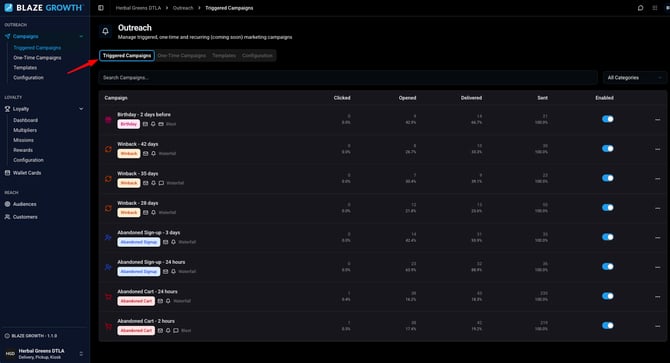Click the Outreach bell icon beside heading

click(106, 31)
